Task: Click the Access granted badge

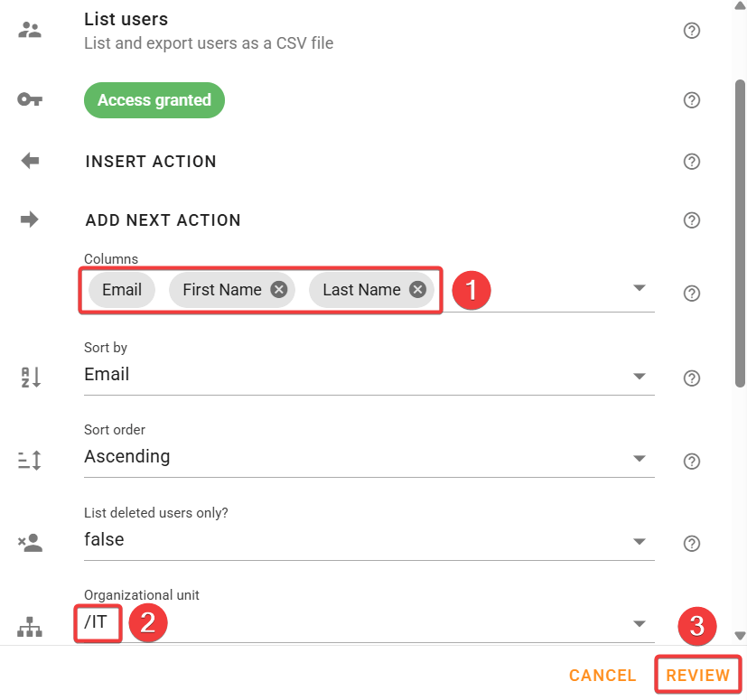Action: coord(154,100)
